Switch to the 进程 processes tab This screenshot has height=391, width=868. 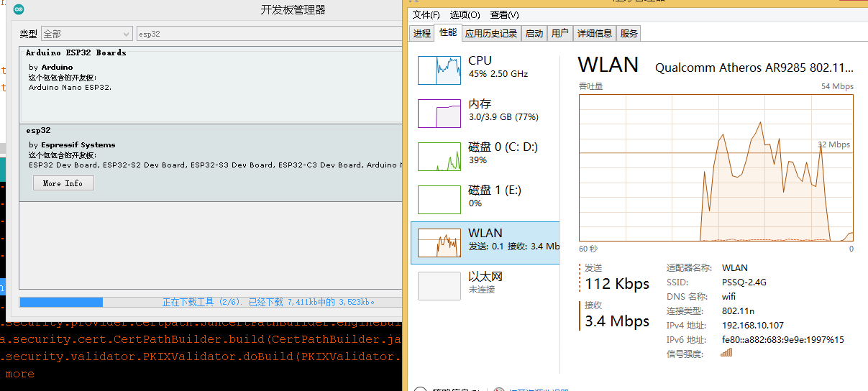tap(422, 33)
